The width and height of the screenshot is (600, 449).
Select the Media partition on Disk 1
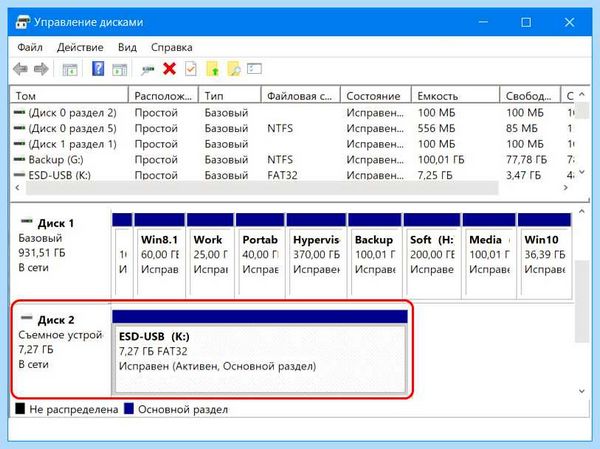[x=489, y=256]
